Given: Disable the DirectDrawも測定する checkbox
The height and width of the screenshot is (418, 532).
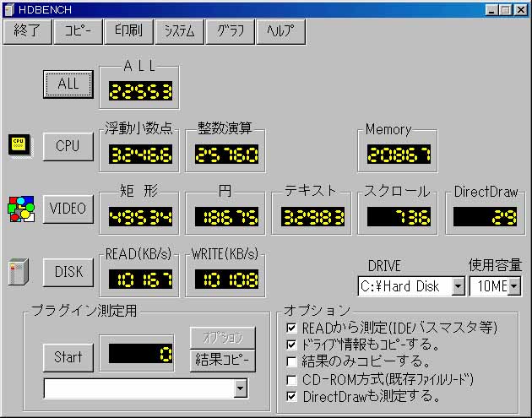Looking at the screenshot, I should tap(292, 396).
